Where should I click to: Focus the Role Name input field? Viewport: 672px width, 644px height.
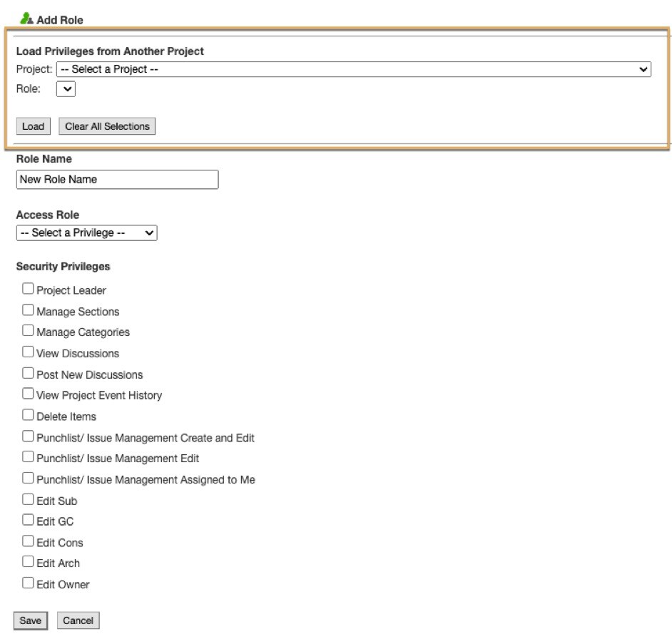click(x=118, y=180)
